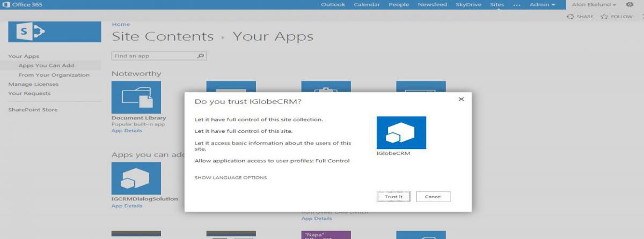Open App Details under Document Library
The image size is (644, 239).
tap(127, 131)
